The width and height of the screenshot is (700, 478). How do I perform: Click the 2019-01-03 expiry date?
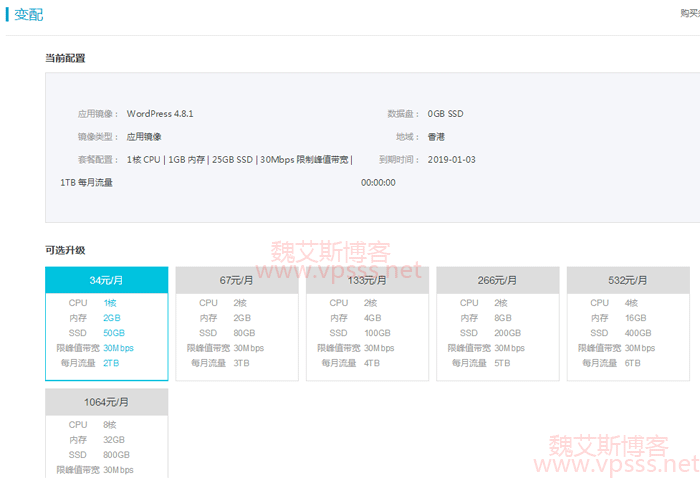pos(451,160)
